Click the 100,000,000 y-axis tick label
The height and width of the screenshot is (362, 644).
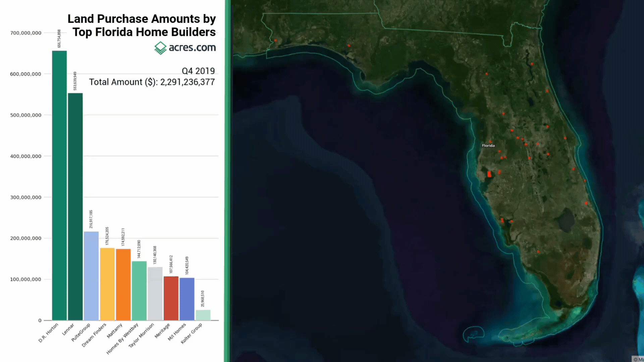[26, 279]
